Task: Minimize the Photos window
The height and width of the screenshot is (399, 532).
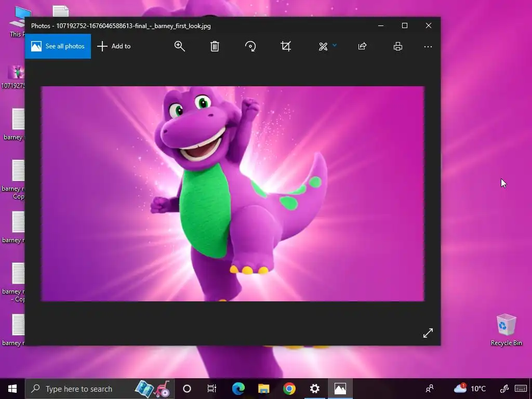Action: pos(381,26)
